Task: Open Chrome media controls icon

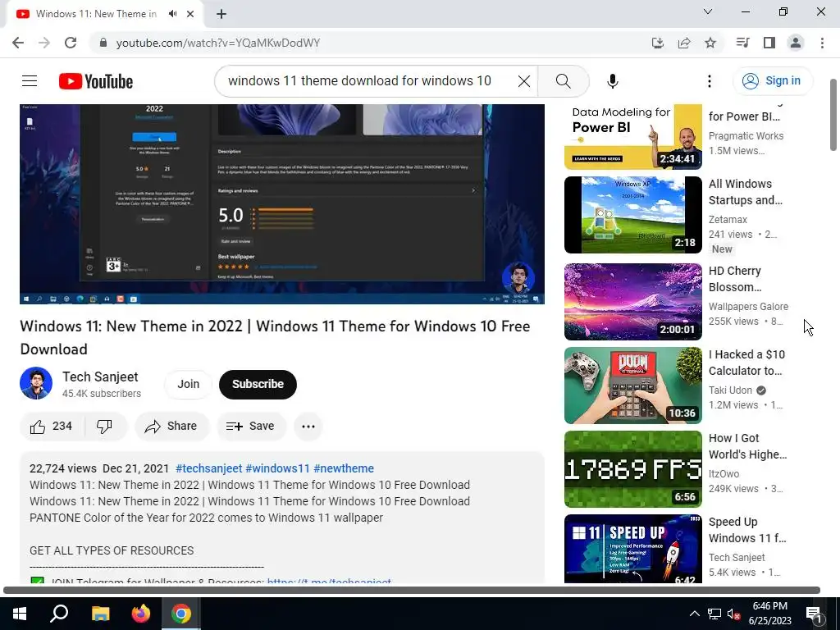Action: tap(742, 43)
